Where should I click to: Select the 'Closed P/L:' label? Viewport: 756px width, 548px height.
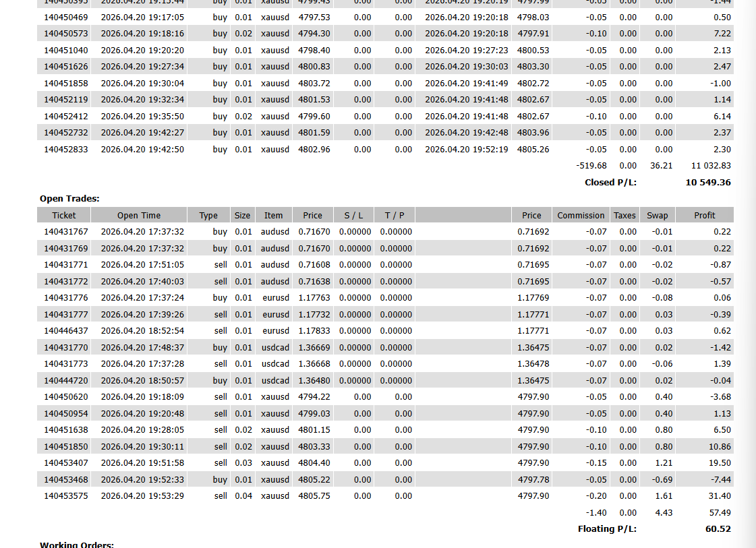point(610,182)
